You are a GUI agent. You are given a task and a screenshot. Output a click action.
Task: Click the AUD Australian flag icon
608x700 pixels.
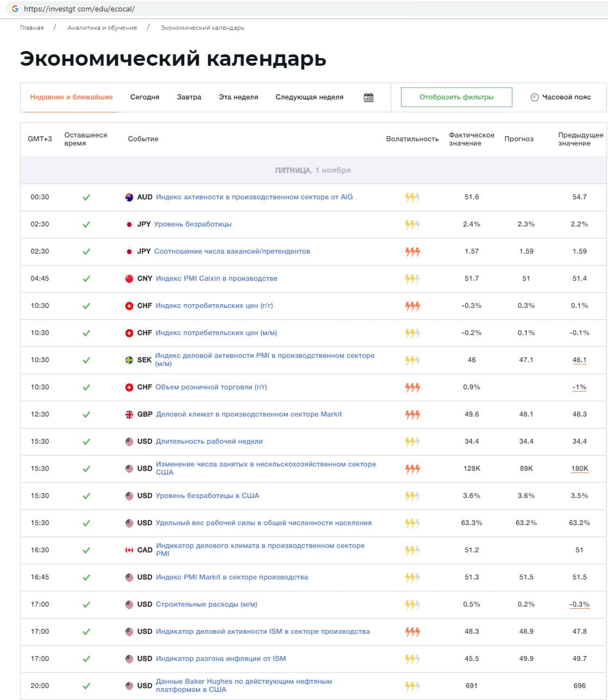pos(129,197)
